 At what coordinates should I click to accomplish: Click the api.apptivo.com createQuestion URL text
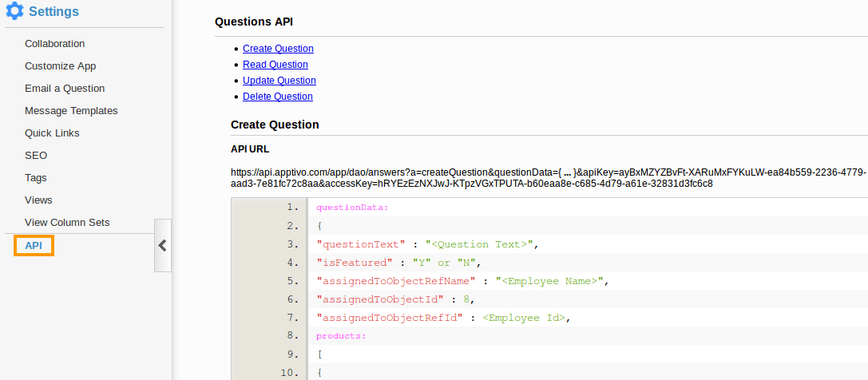[x=548, y=178]
